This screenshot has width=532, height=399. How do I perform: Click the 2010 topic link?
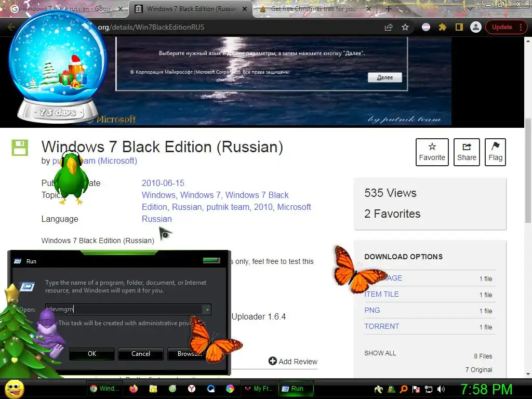click(263, 207)
